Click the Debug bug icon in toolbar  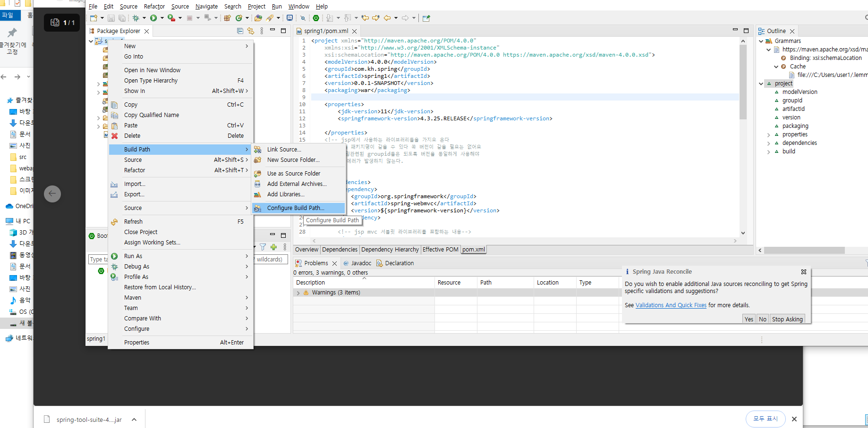tap(136, 18)
